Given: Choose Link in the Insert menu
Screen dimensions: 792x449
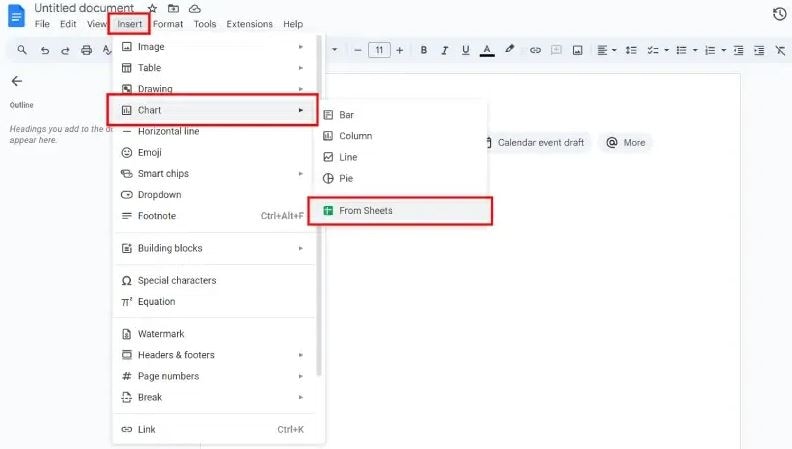Looking at the screenshot, I should pos(214,429).
